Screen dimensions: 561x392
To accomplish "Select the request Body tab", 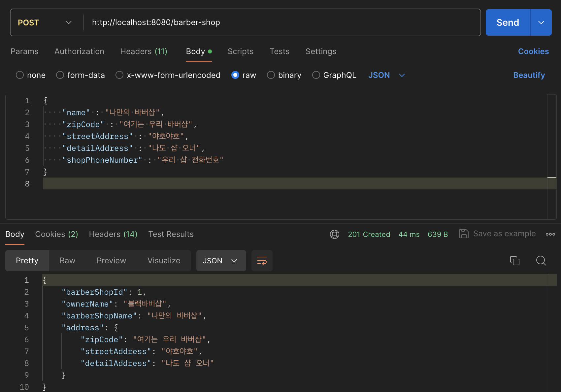I will point(199,51).
